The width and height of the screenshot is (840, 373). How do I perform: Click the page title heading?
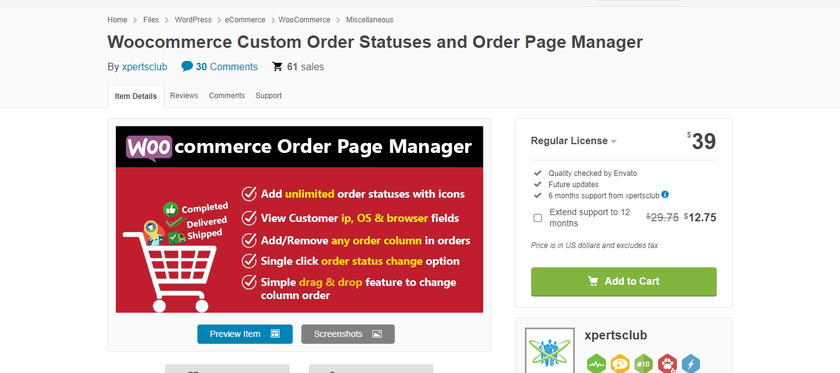(x=375, y=42)
